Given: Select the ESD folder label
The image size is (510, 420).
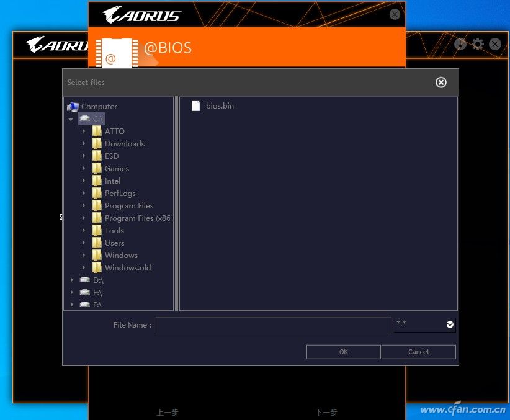Looking at the screenshot, I should pyautogui.click(x=112, y=156).
